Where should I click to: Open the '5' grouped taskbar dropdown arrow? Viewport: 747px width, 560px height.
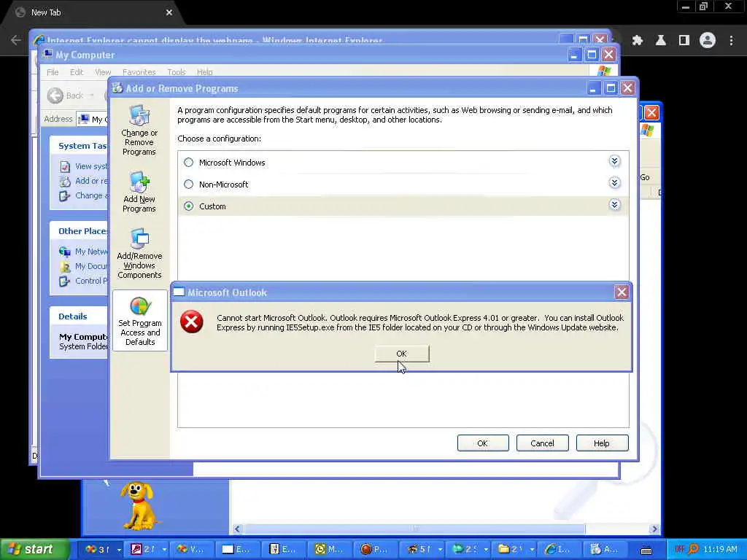pyautogui.click(x=440, y=550)
